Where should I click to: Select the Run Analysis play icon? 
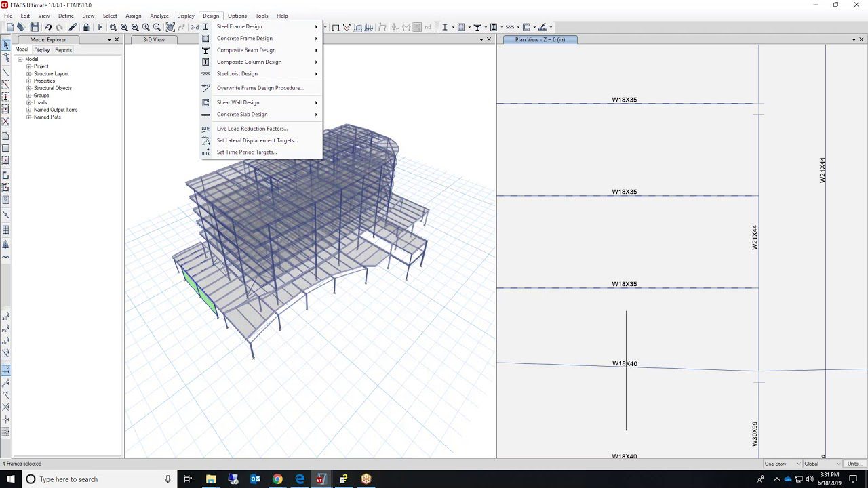pyautogui.click(x=99, y=27)
